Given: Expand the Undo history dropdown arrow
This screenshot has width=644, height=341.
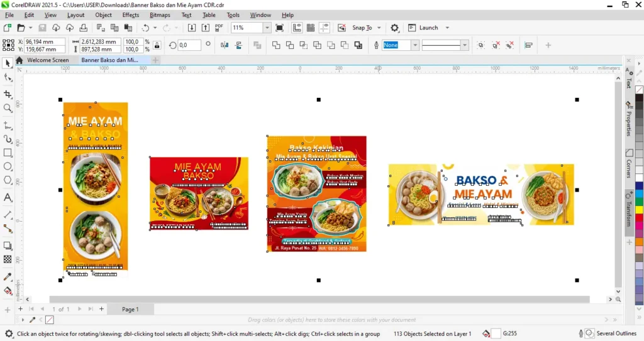Looking at the screenshot, I should click(155, 28).
